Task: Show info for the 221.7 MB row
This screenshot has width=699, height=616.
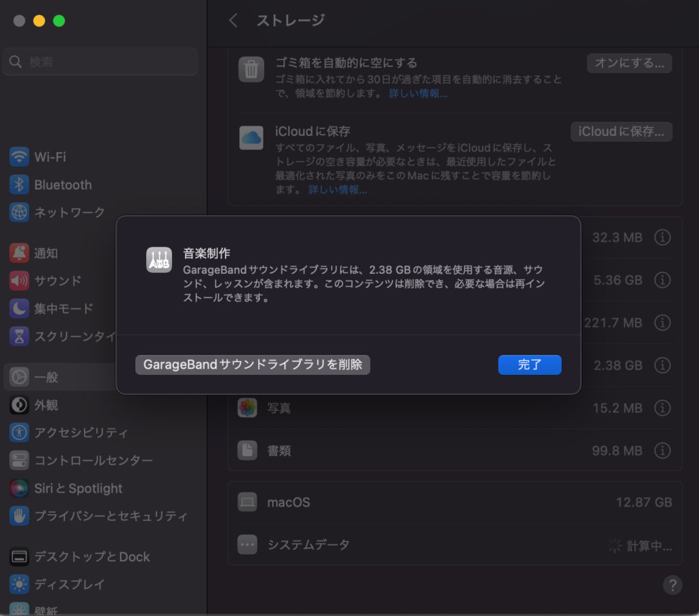Action: click(662, 322)
